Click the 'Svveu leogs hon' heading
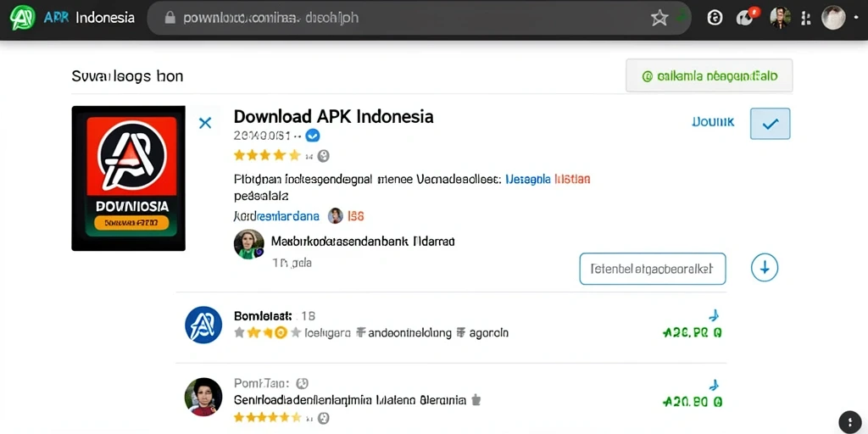This screenshot has height=434, width=868. pos(127,75)
